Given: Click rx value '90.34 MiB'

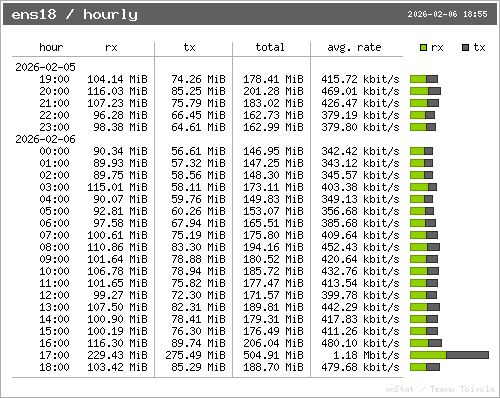Looking at the screenshot, I should point(120,151).
